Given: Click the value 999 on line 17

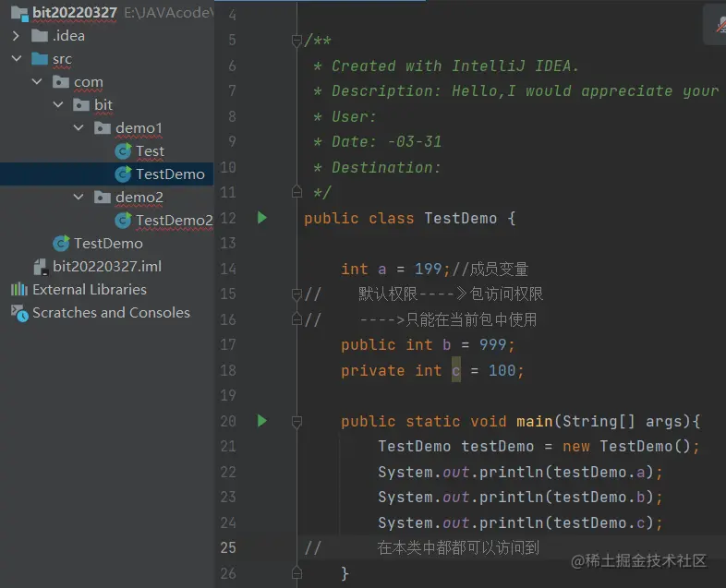Looking at the screenshot, I should click(492, 344).
